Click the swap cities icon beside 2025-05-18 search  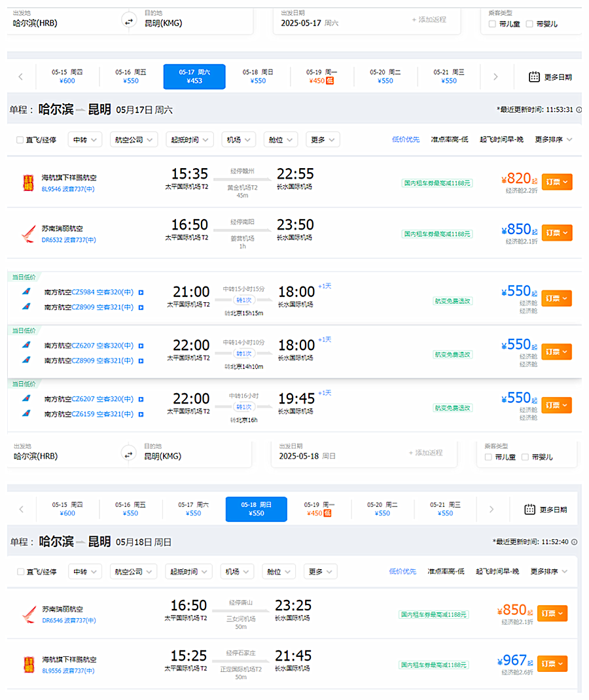point(129,452)
